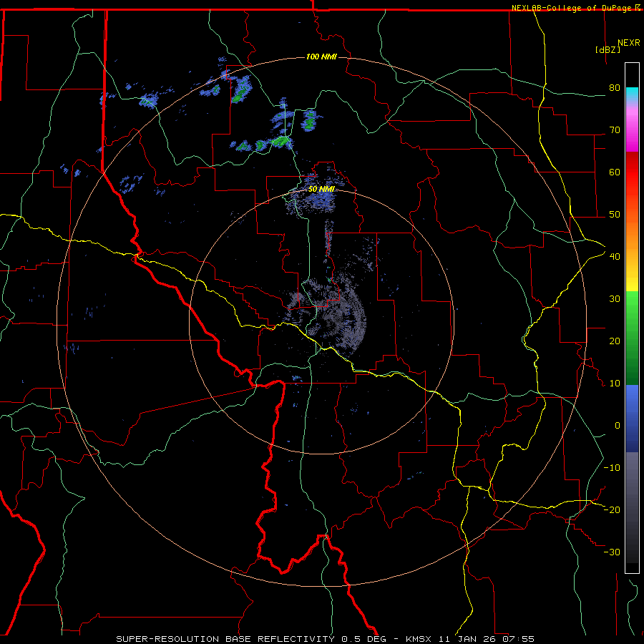Click the -20 value on the dBZ scale
644x644 pixels.
[x=612, y=509]
